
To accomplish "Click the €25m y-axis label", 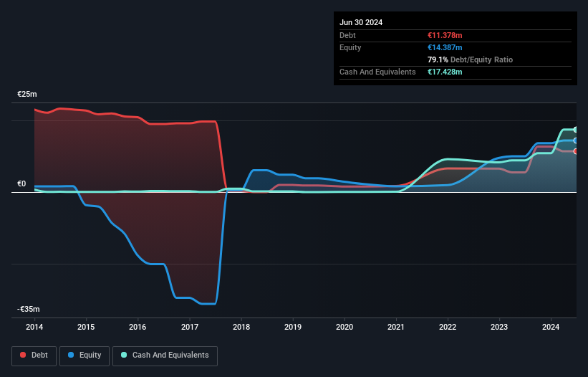I will pos(27,94).
